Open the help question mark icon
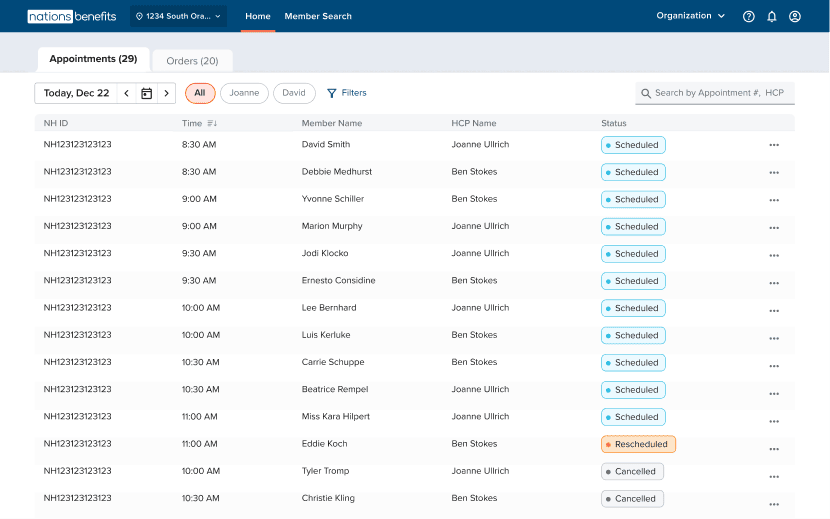Viewport: 830px width, 519px height. tap(749, 16)
